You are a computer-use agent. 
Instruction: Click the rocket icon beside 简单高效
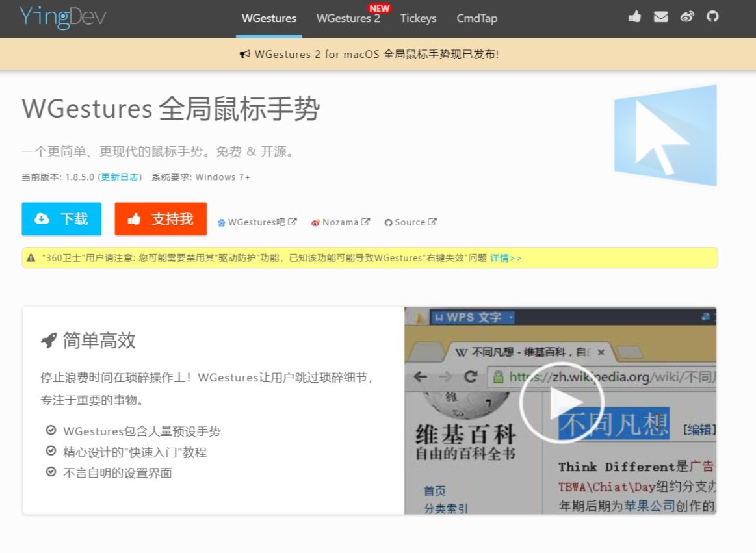click(49, 341)
